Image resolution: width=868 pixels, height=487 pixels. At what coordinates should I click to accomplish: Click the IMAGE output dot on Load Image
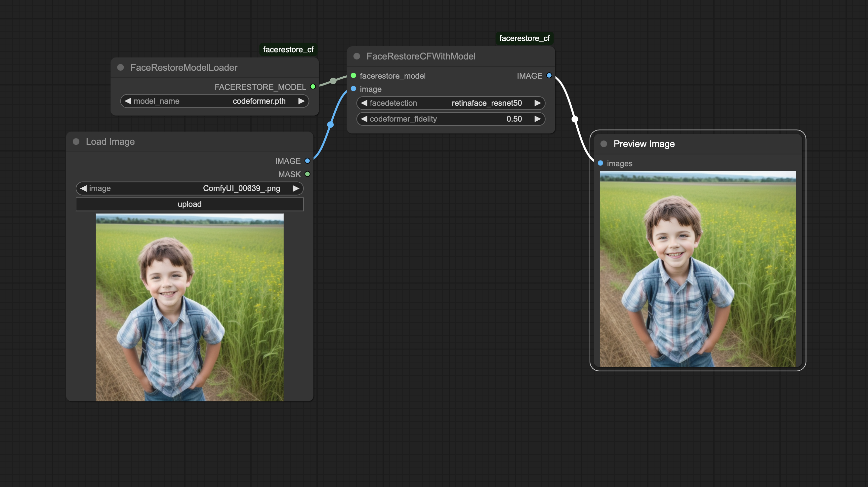(307, 161)
